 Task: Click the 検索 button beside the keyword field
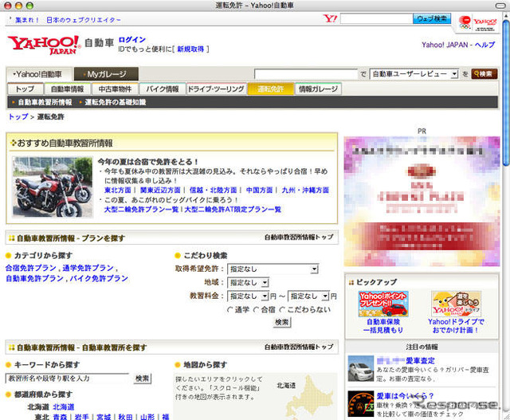[x=142, y=379]
